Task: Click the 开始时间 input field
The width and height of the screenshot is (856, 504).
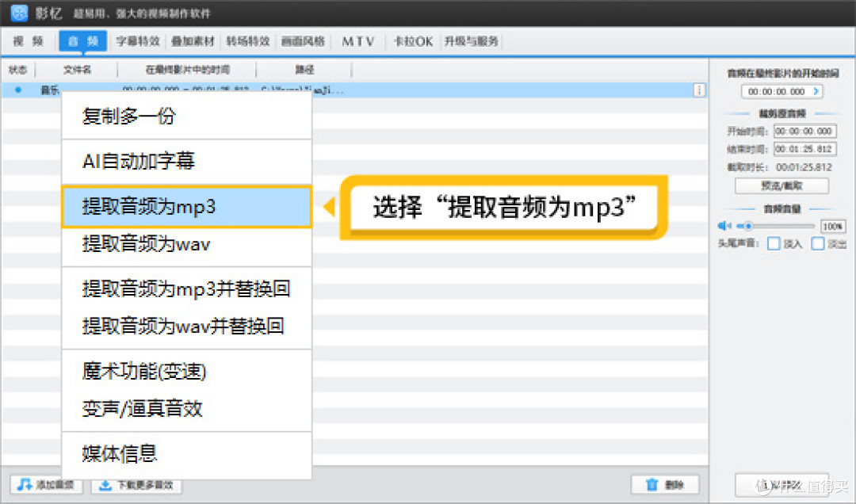Action: click(x=804, y=131)
